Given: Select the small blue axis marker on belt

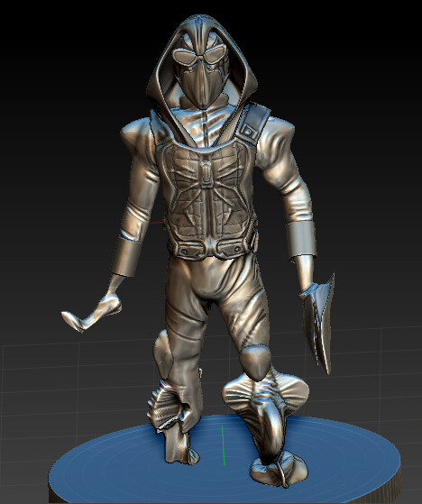Looking at the screenshot, I should click(210, 241).
